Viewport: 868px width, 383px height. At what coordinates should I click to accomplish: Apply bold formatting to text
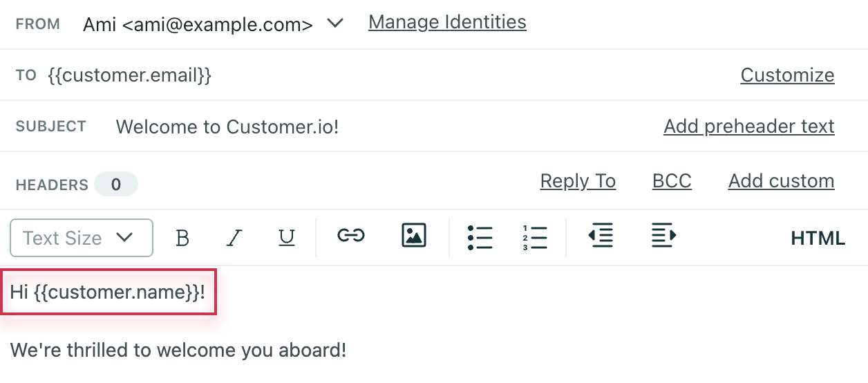coord(182,238)
